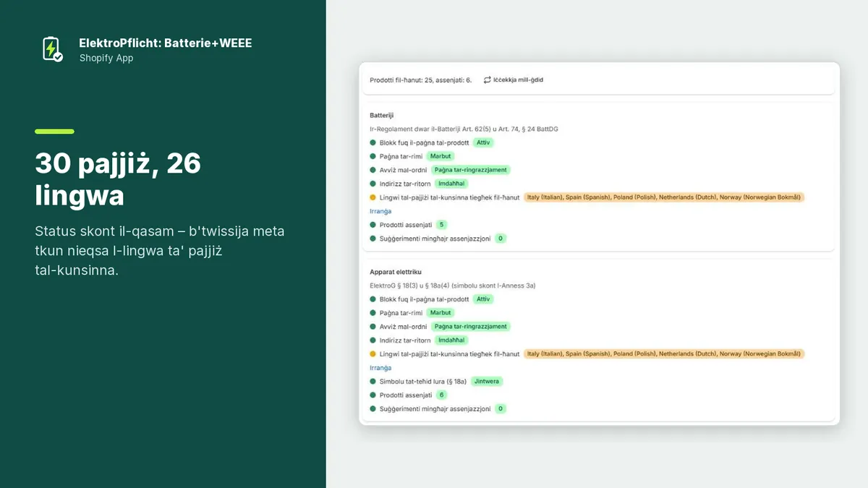Click the 30 pajjiż, 26 lingwa headline
This screenshot has width=868, height=488.
pos(118,179)
